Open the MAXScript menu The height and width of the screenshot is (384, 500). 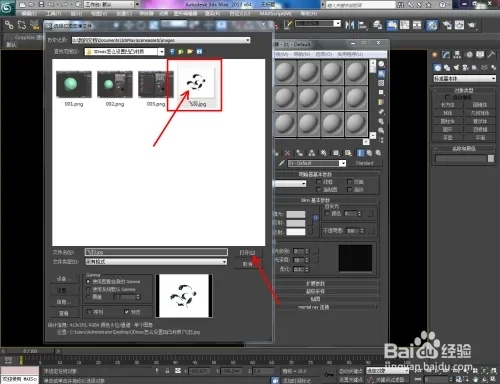(275, 14)
